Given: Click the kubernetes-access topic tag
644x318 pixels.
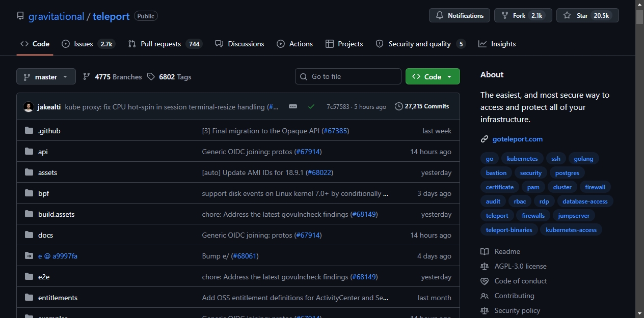Looking at the screenshot, I should pyautogui.click(x=571, y=230).
